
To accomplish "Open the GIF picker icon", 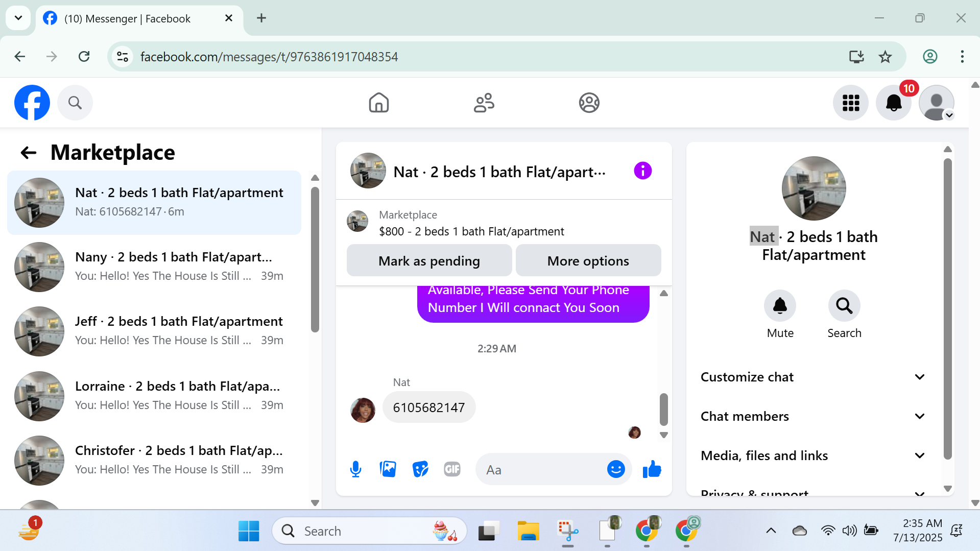I will (x=452, y=469).
